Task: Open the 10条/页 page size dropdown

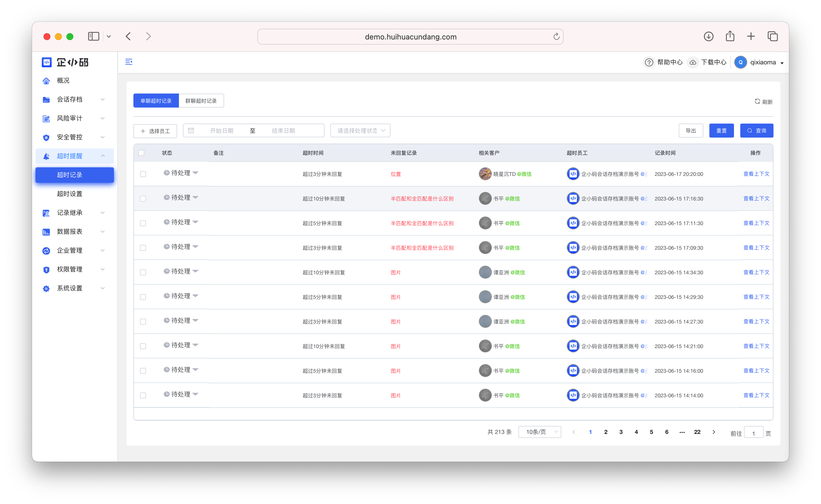Action: click(539, 432)
